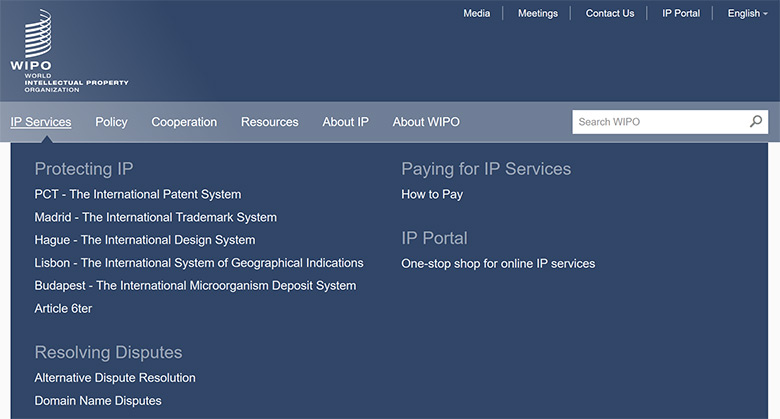Screen dimensions: 780x419
Task: Open One-stop shop for online IP services
Action: coord(498,263)
